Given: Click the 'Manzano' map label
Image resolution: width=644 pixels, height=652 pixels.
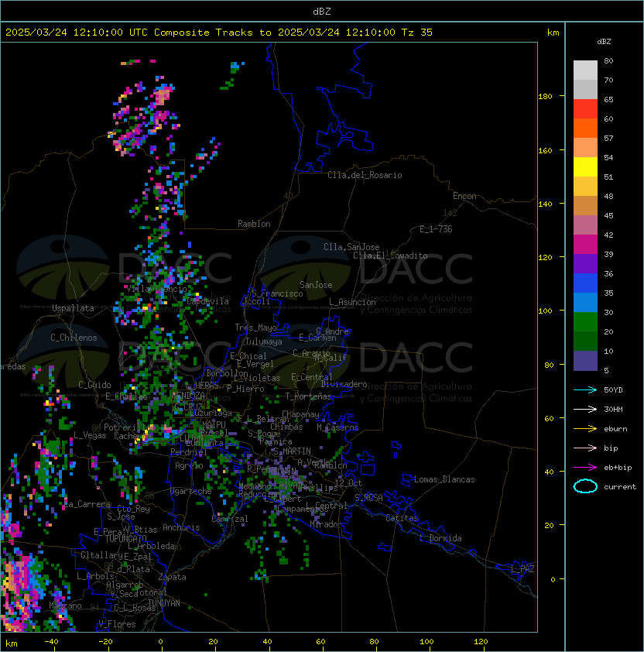Looking at the screenshot, I should click(65, 606).
